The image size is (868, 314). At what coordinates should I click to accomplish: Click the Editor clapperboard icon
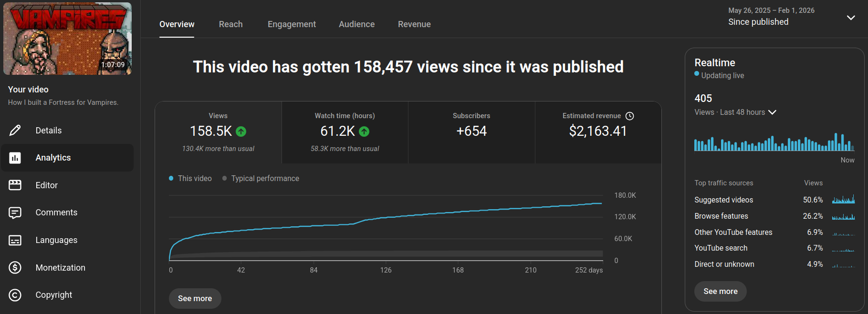click(15, 185)
